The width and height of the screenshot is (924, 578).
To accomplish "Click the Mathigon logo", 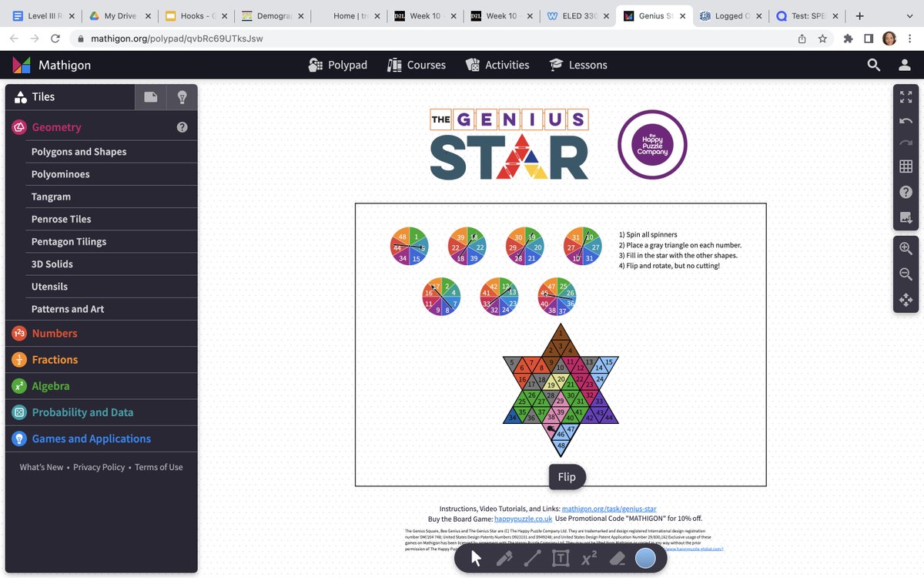I will coord(52,66).
